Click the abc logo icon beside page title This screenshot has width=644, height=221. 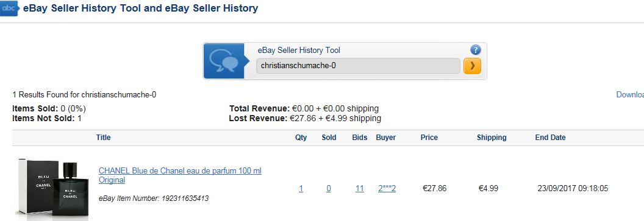click(9, 8)
